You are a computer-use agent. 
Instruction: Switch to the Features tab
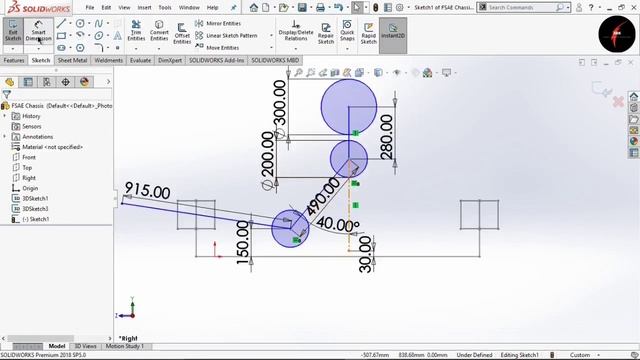click(14, 60)
